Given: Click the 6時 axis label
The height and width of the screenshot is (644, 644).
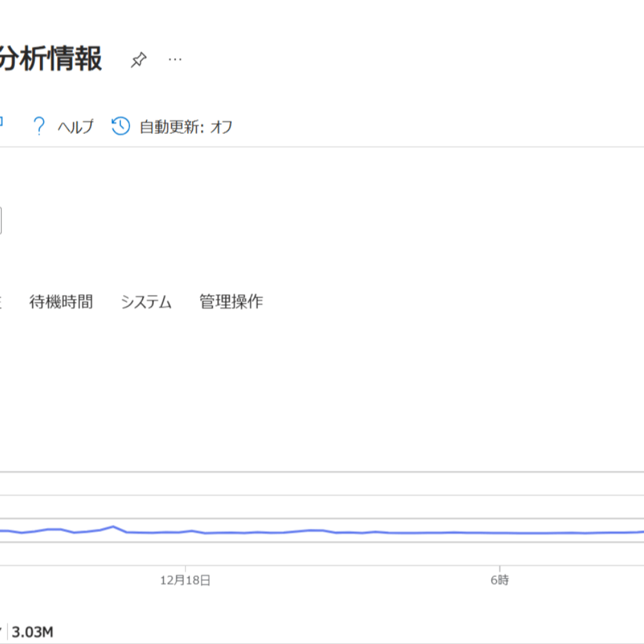Looking at the screenshot, I should coord(500,580).
